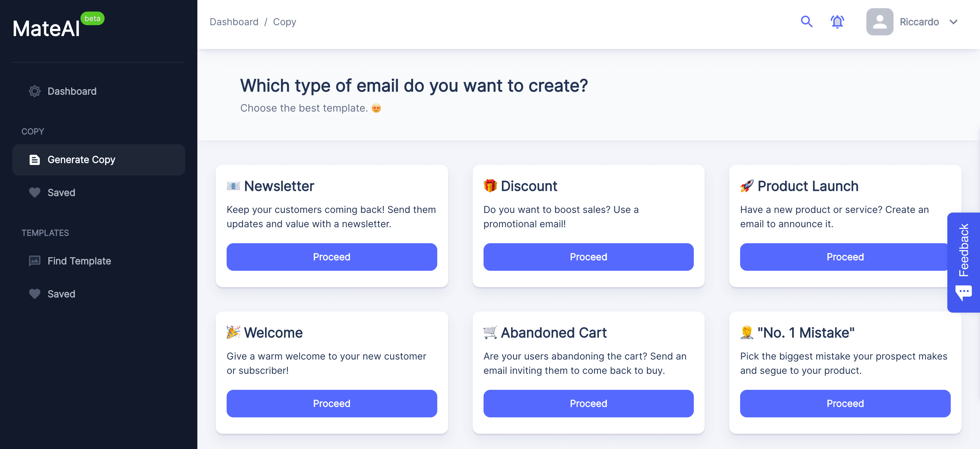Click the user avatar icon
Viewport: 980px width, 449px height.
(880, 22)
